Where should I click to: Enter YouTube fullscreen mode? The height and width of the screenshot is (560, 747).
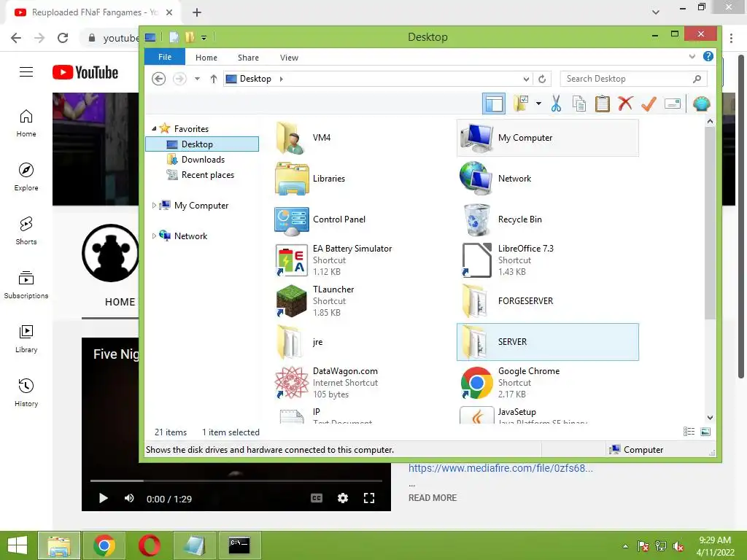click(x=368, y=498)
